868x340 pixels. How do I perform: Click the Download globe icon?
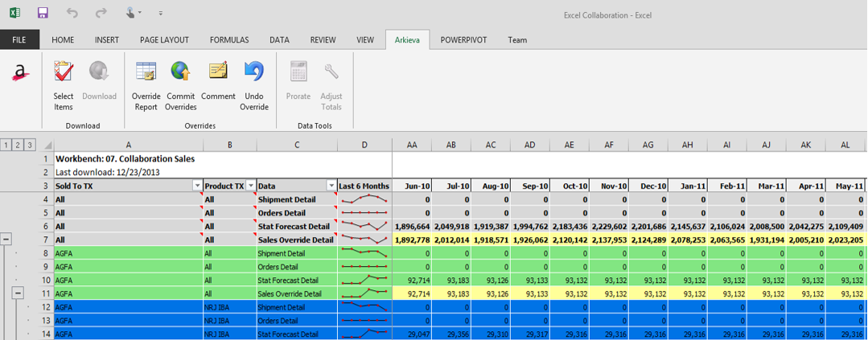tap(99, 80)
